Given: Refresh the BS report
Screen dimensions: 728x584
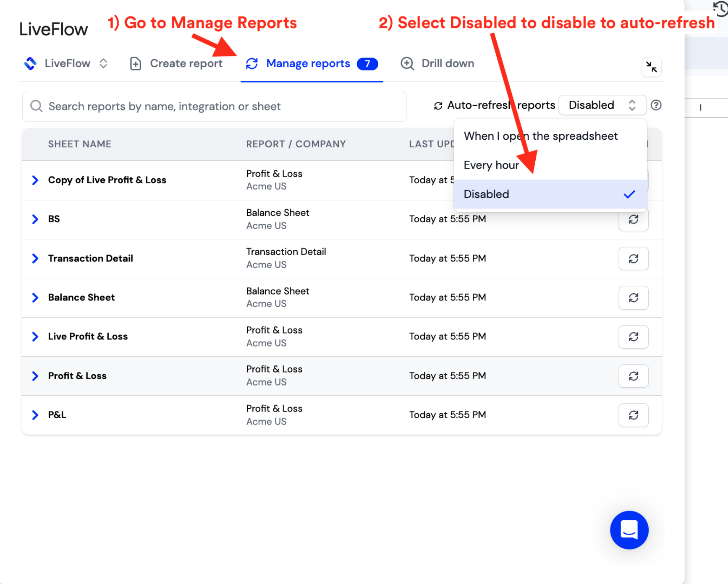Looking at the screenshot, I should coord(634,219).
